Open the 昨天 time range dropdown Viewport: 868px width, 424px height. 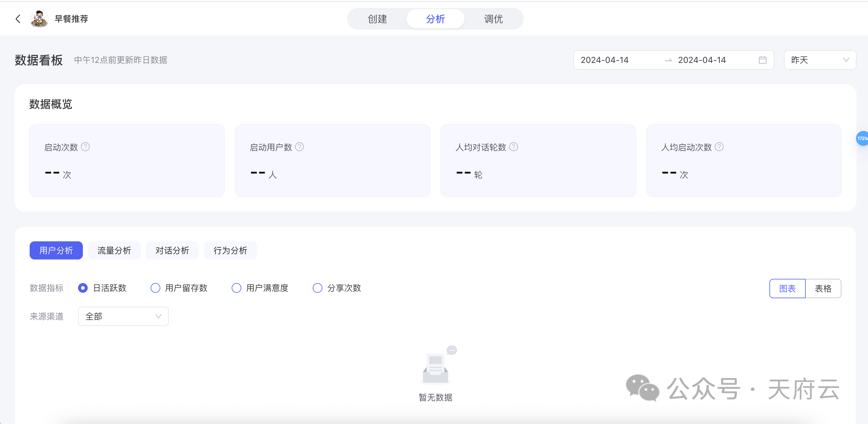[820, 60]
